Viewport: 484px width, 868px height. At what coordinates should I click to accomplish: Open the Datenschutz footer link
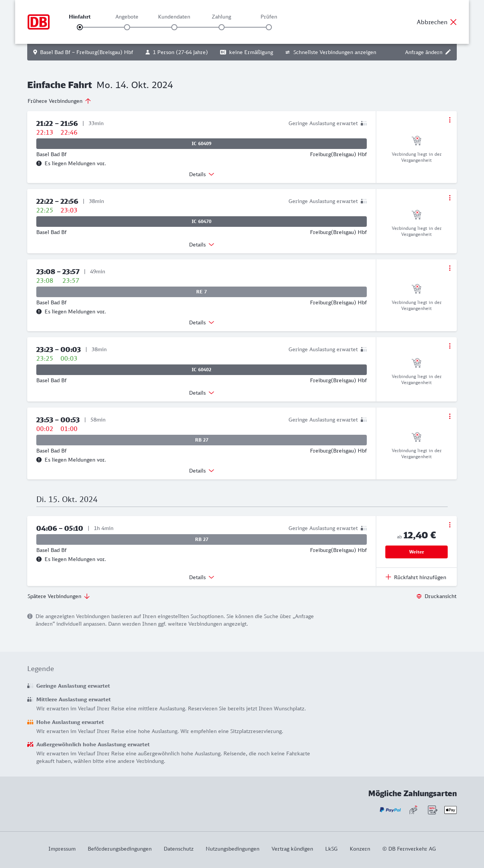point(178,849)
